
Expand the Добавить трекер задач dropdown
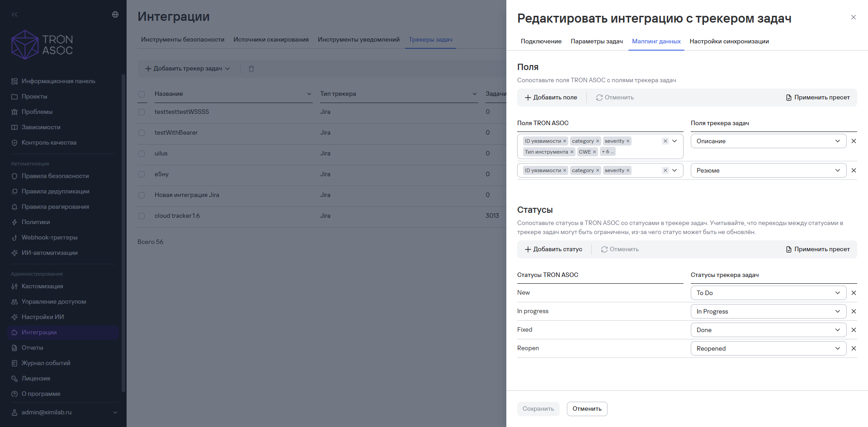pyautogui.click(x=187, y=69)
